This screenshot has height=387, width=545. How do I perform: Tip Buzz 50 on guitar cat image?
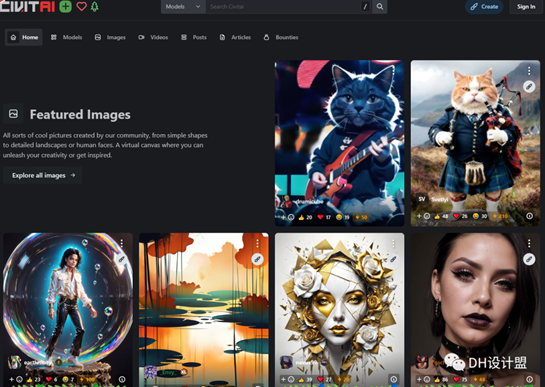tap(361, 217)
